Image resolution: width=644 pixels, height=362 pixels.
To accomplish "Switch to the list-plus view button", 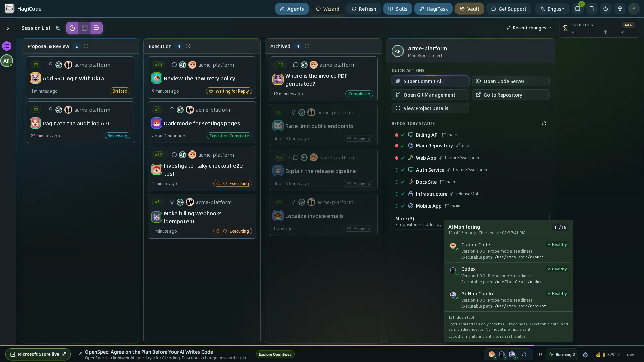I will click(97, 28).
